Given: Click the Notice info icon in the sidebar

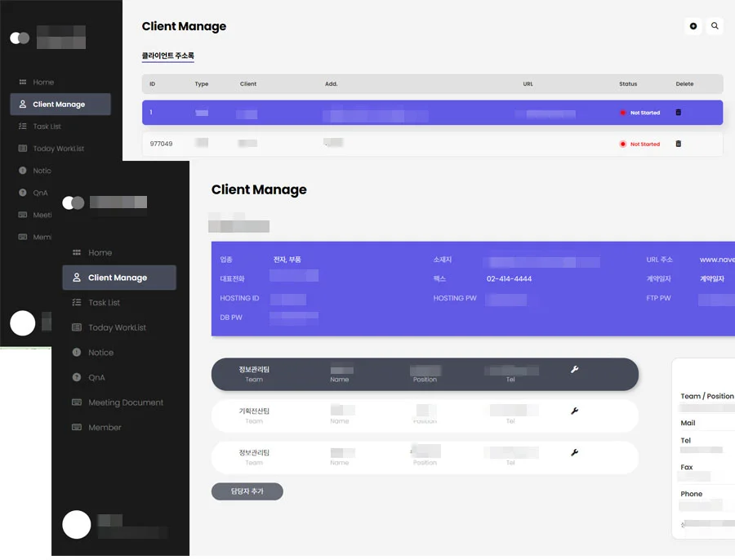Looking at the screenshot, I should tap(77, 353).
